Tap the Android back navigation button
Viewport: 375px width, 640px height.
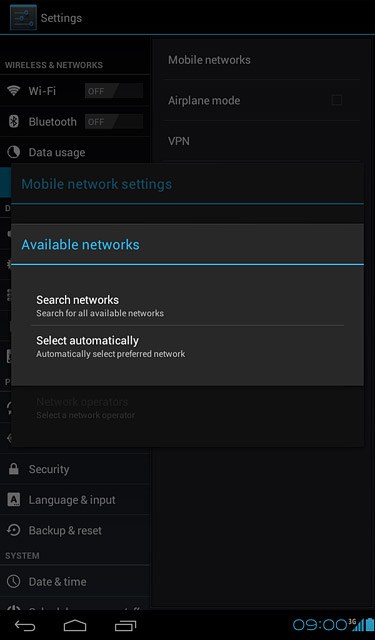(x=25, y=625)
